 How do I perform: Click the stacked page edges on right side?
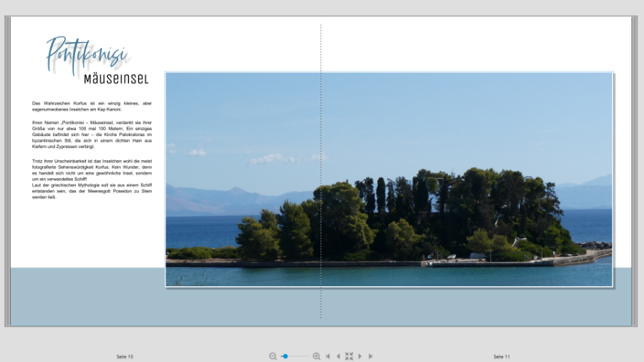coord(634,172)
